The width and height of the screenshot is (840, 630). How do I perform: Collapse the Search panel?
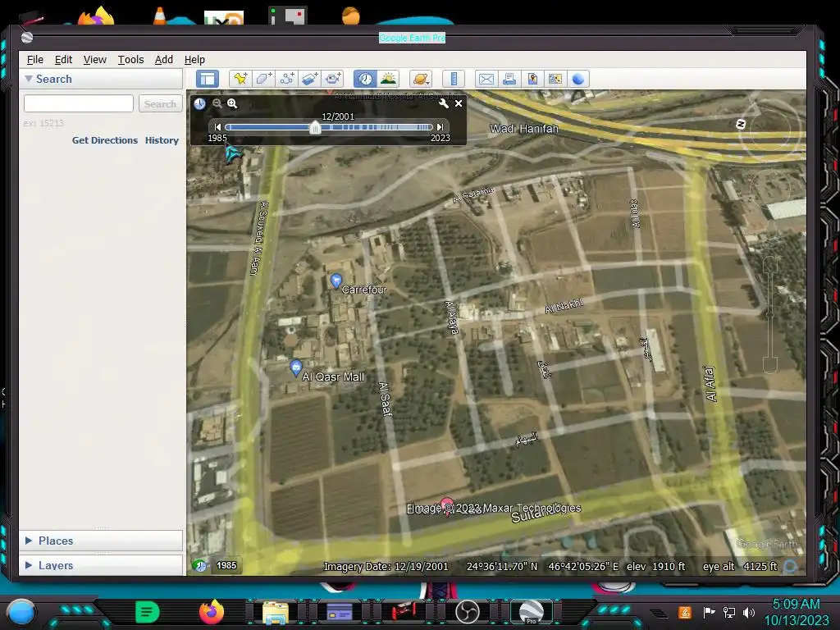pos(29,79)
